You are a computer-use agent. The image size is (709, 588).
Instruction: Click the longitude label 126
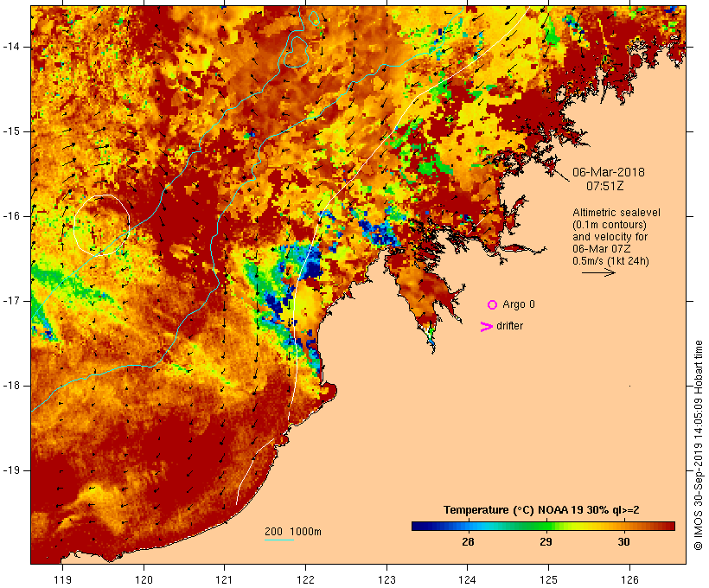click(629, 580)
